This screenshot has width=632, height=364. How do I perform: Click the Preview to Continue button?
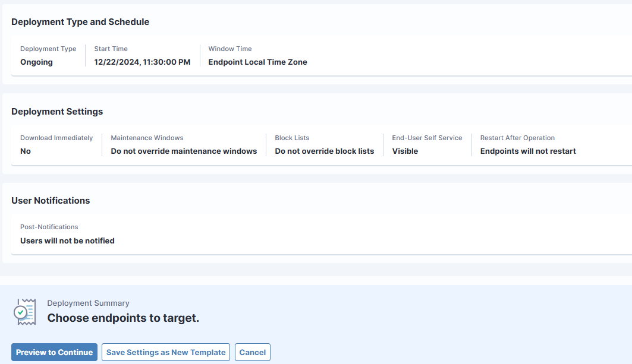(x=55, y=352)
